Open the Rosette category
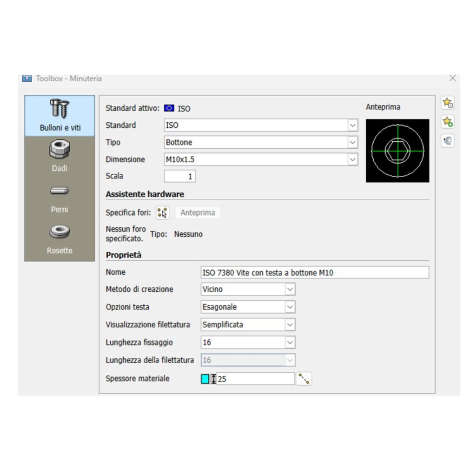The image size is (476, 476). (x=59, y=240)
